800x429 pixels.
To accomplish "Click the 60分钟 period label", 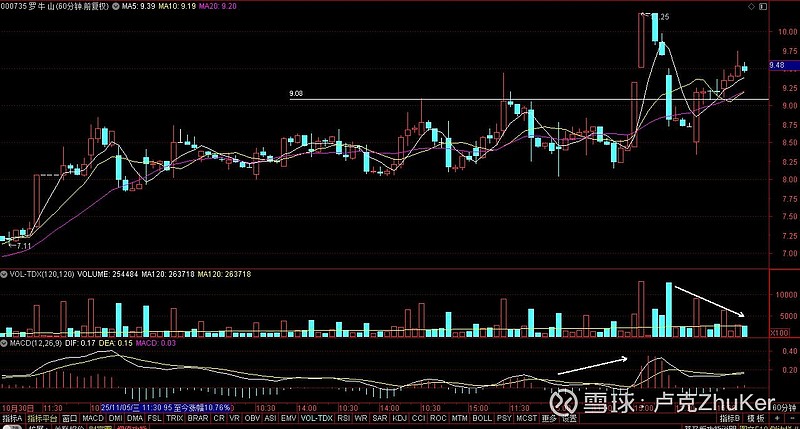I will (x=784, y=408).
